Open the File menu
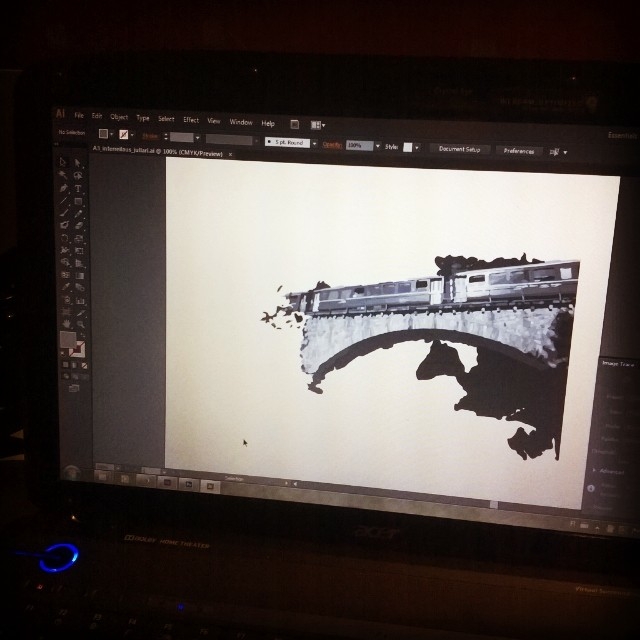This screenshot has width=640, height=640. coord(79,116)
